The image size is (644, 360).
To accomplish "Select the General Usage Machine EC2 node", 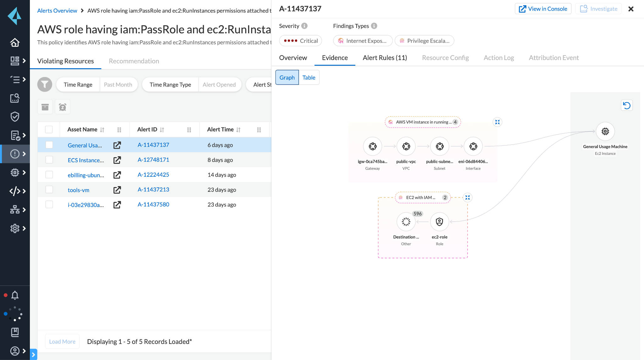I will (605, 131).
